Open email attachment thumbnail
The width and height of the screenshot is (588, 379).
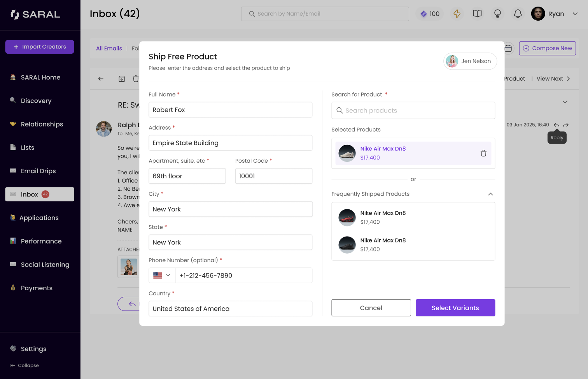pos(128,267)
